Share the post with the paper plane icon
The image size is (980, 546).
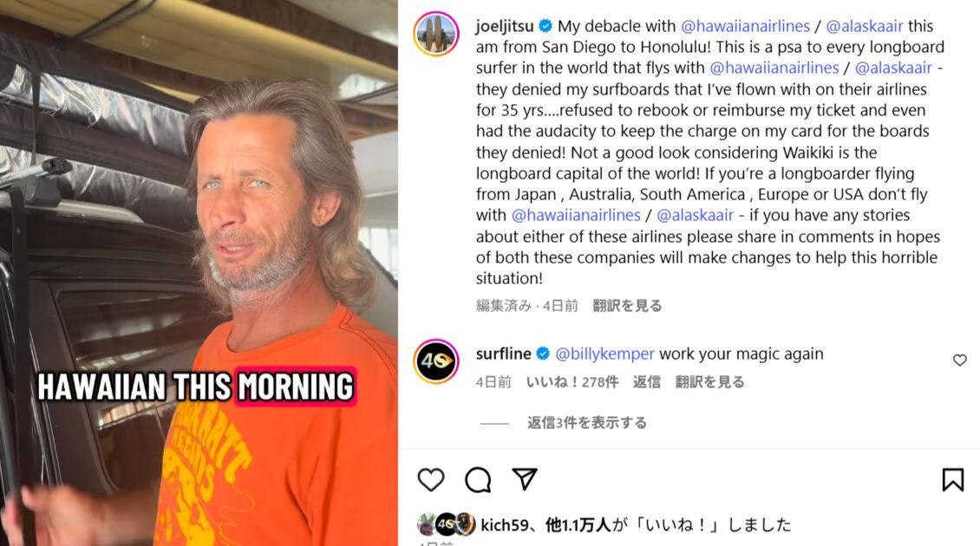[x=525, y=479]
